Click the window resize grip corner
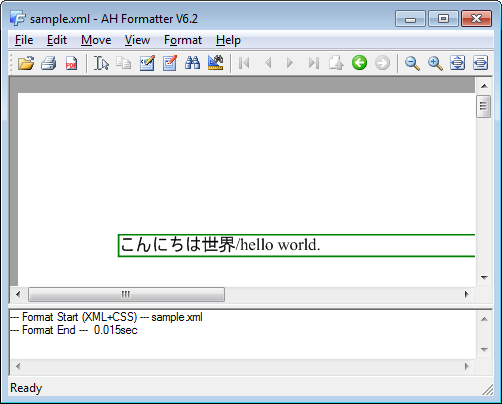 [x=488, y=390]
